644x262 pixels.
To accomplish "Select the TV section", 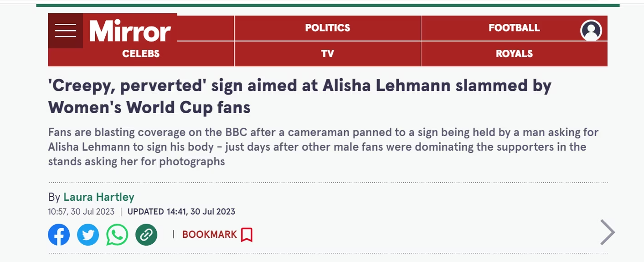I will [x=328, y=54].
